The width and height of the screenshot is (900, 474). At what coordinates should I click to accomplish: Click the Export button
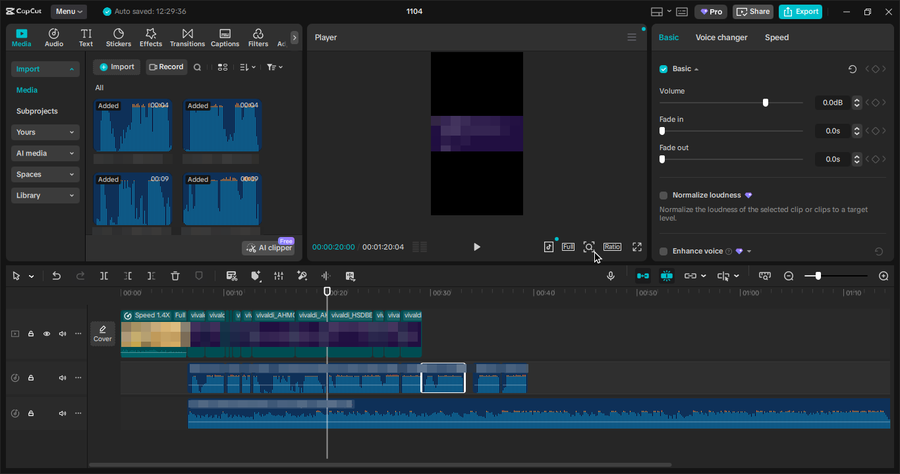click(x=801, y=11)
